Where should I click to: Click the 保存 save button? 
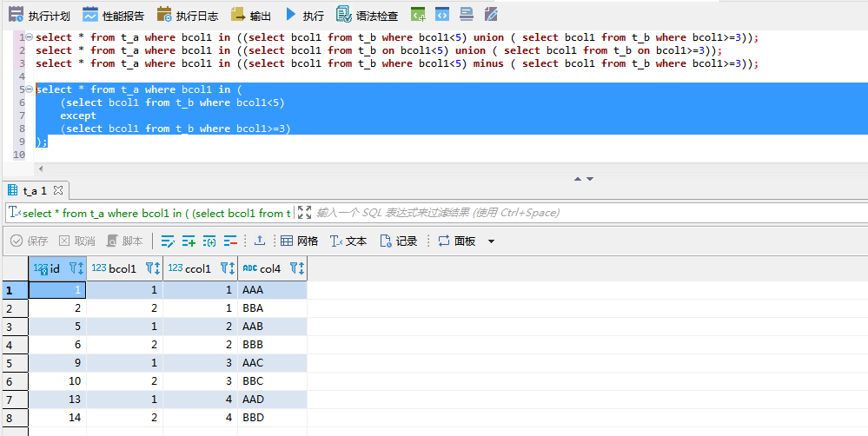[30, 241]
